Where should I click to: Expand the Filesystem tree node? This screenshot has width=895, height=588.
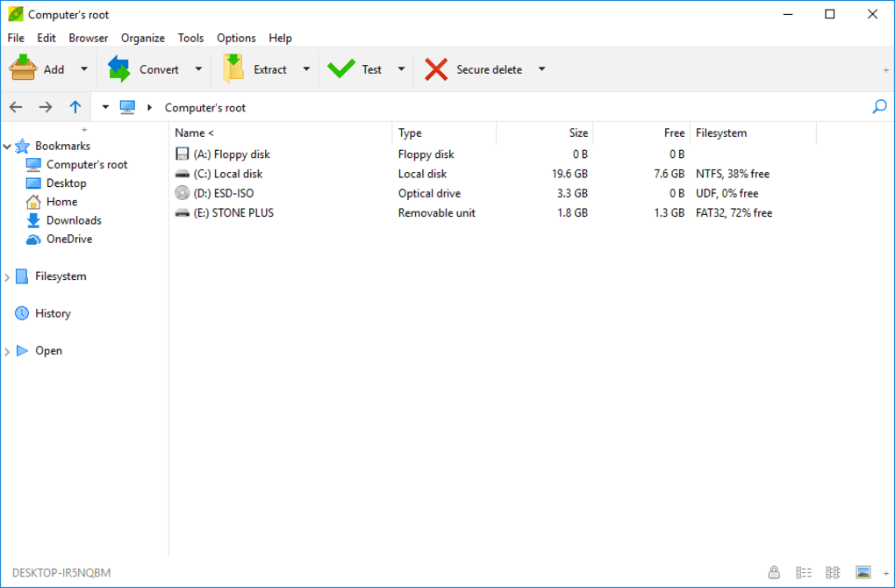coord(7,277)
